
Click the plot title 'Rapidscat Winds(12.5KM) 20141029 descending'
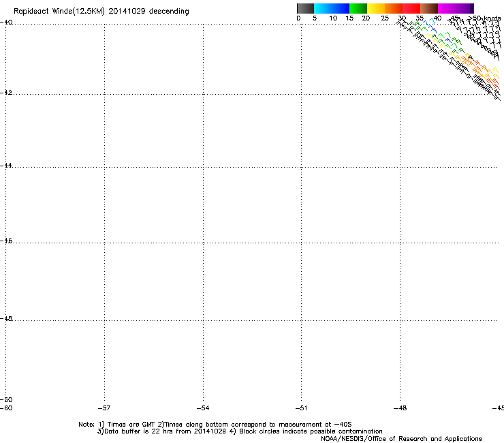pos(101,12)
